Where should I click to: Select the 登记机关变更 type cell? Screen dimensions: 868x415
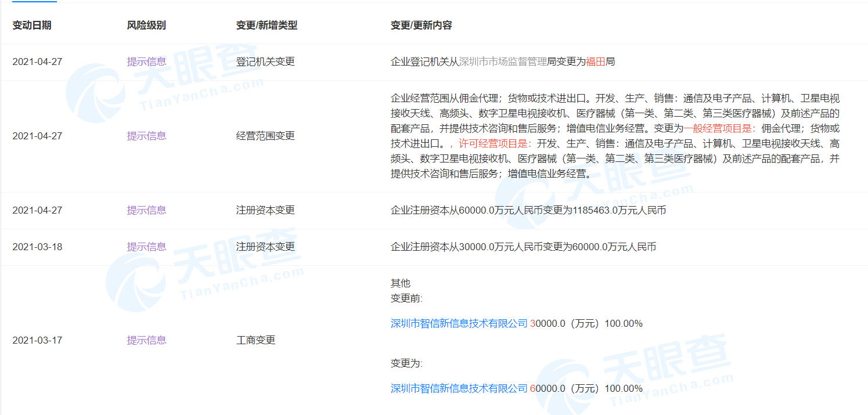pyautogui.click(x=265, y=62)
